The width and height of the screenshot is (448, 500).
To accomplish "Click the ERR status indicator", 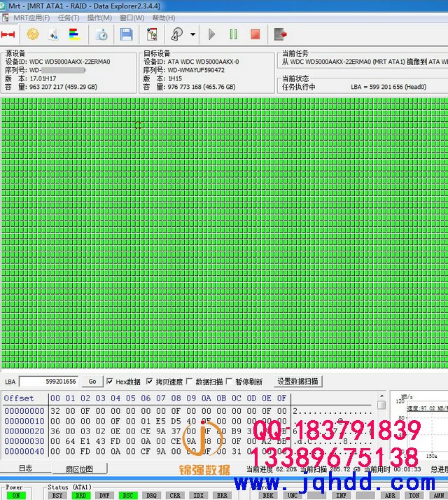I will tap(222, 496).
